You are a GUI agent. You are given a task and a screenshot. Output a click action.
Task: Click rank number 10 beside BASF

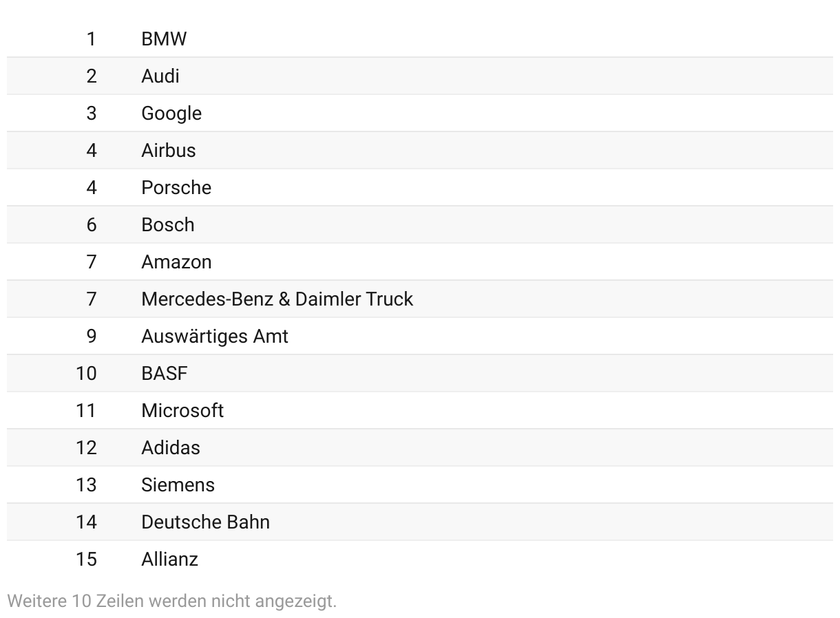tap(86, 373)
